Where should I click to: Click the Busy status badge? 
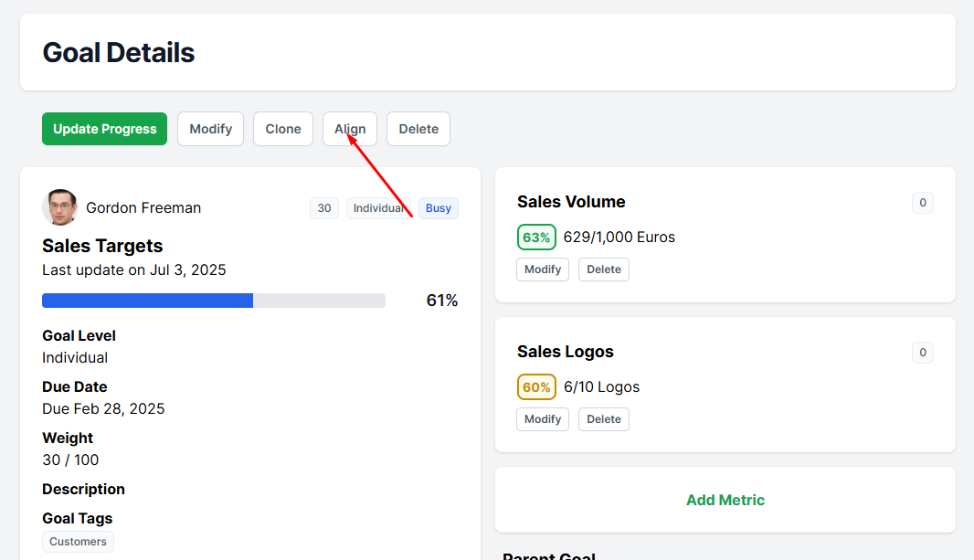point(439,208)
